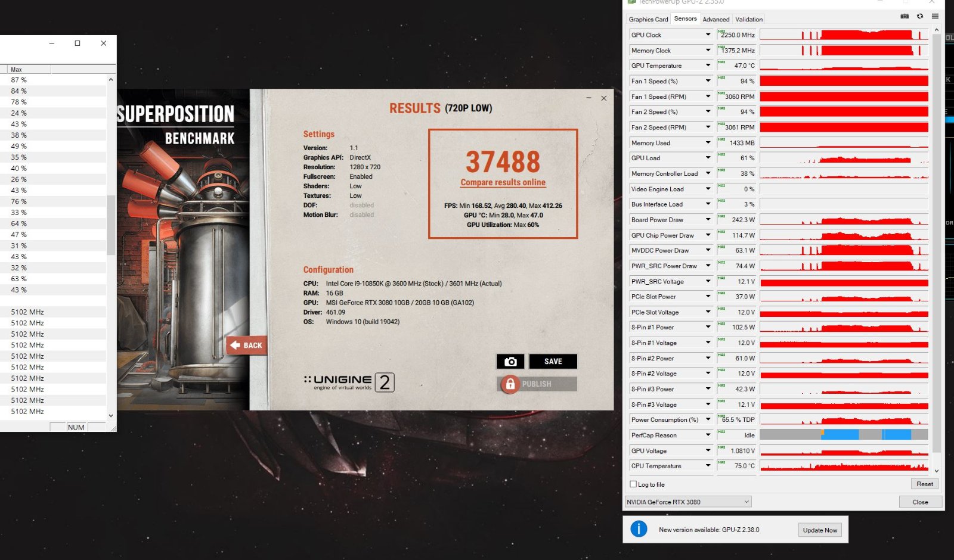The image size is (954, 560).
Task: Click the lock icon on Publish button
Action: pyautogui.click(x=510, y=384)
